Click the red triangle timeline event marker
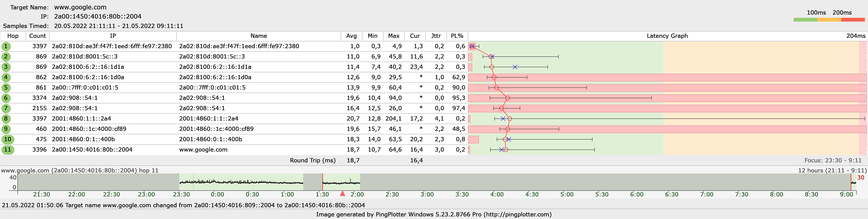Viewport: 868px width, 219px height. tap(342, 193)
